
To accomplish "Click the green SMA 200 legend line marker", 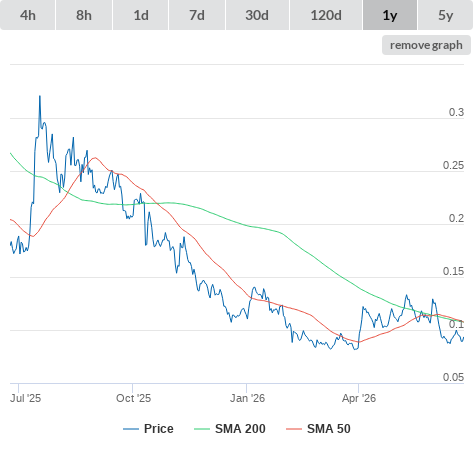I will click(x=202, y=429).
